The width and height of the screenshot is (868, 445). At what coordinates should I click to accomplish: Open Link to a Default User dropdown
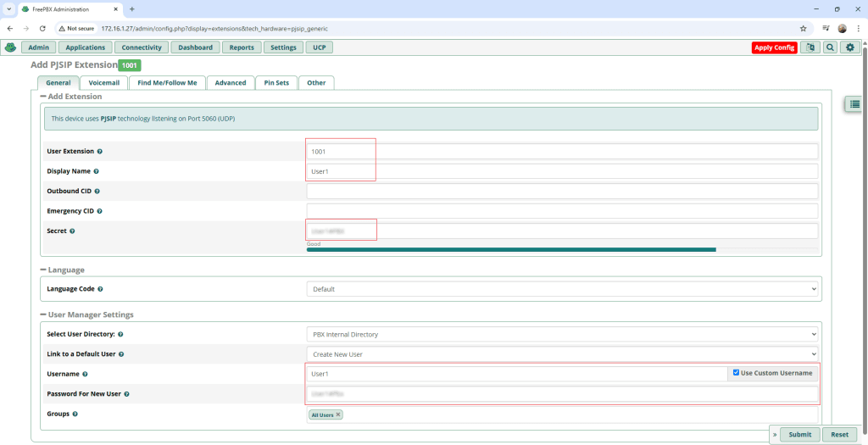click(562, 353)
